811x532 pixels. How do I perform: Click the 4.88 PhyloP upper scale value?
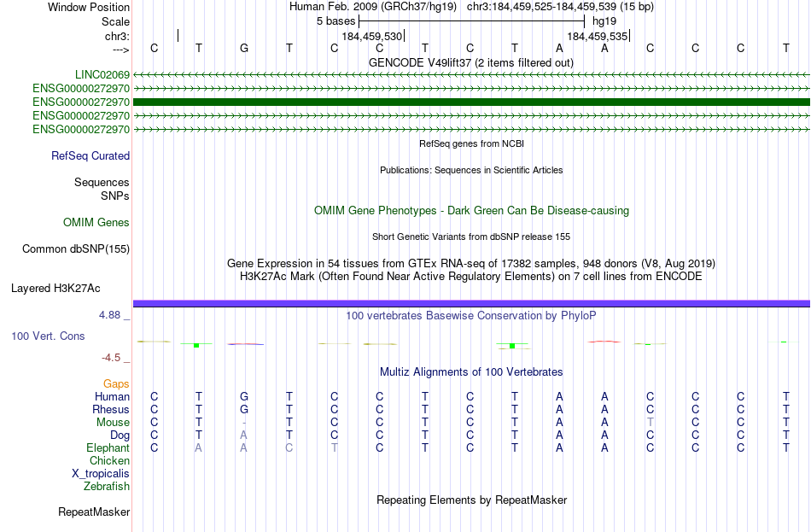(x=109, y=314)
